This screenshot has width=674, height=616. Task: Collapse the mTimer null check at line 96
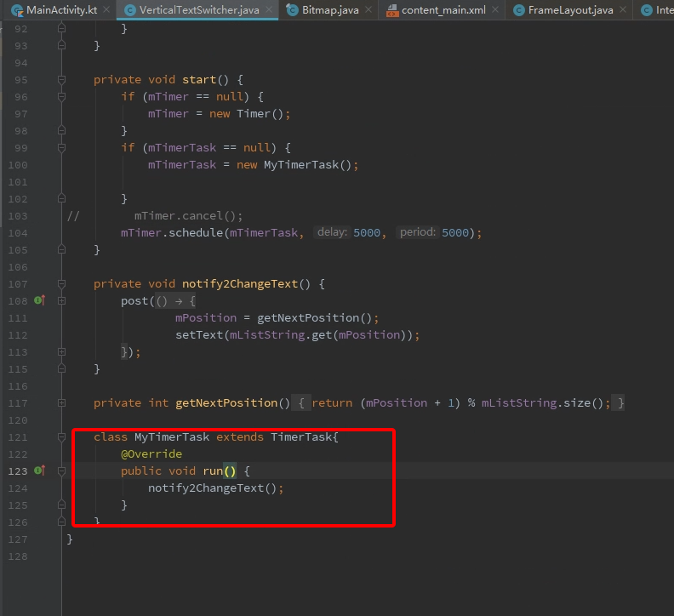[x=61, y=97]
